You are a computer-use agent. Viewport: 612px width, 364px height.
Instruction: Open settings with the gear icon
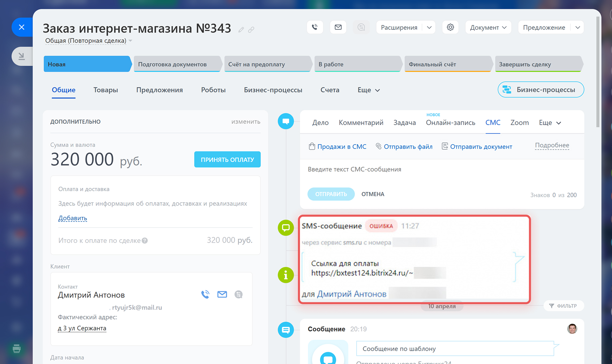click(450, 27)
